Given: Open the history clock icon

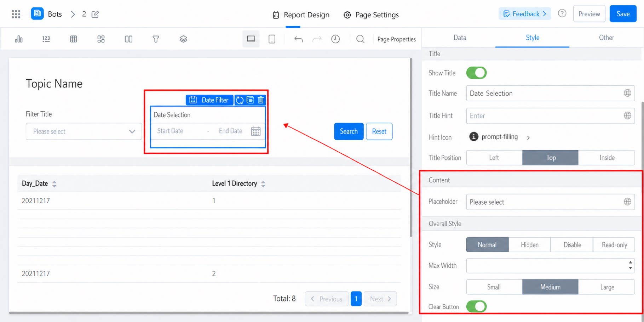Looking at the screenshot, I should 335,39.
